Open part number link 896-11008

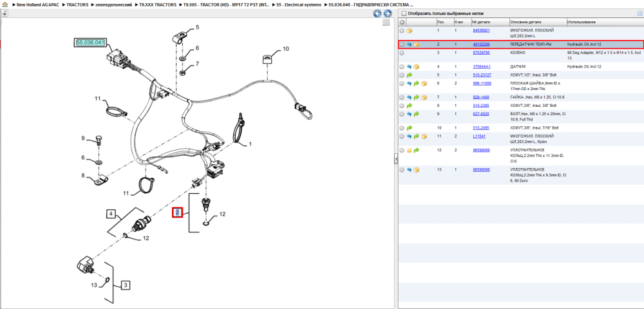(x=482, y=84)
